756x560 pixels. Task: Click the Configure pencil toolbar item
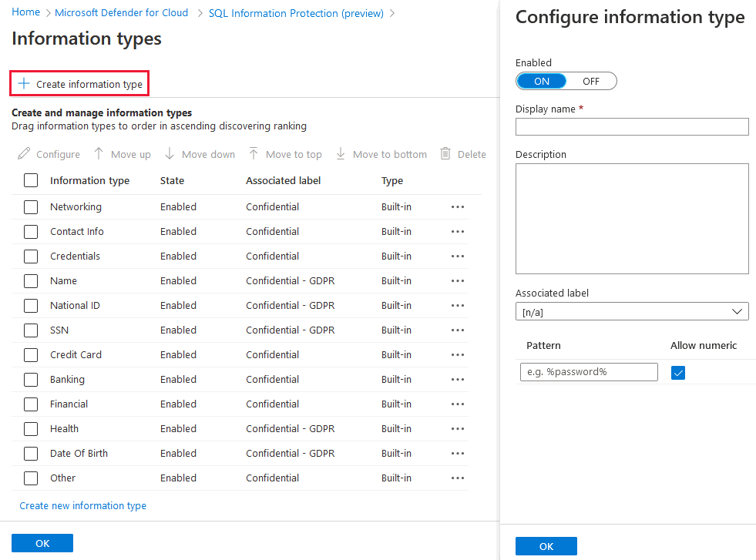click(x=49, y=154)
